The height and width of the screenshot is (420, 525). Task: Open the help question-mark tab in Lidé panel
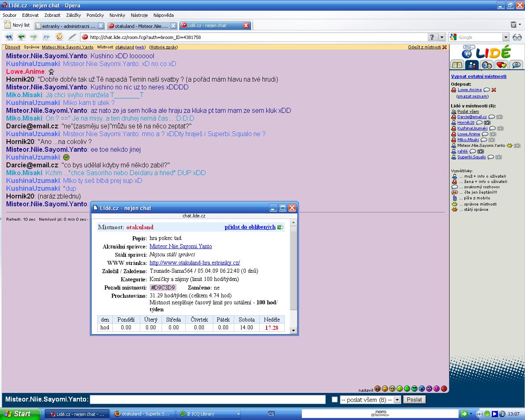pos(516,65)
